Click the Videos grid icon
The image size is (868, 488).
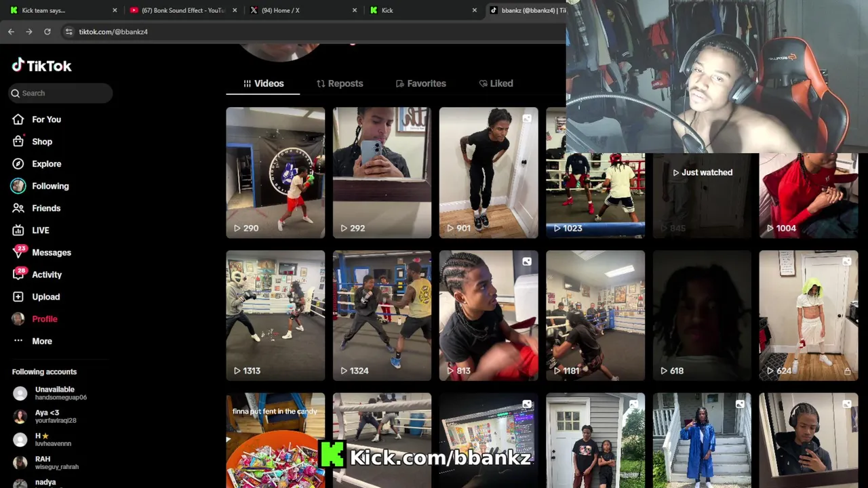point(247,83)
